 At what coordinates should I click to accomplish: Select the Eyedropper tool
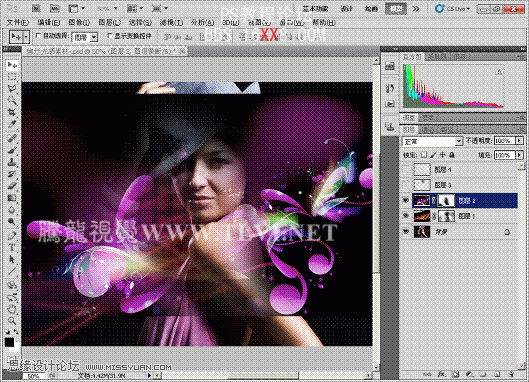click(12, 124)
